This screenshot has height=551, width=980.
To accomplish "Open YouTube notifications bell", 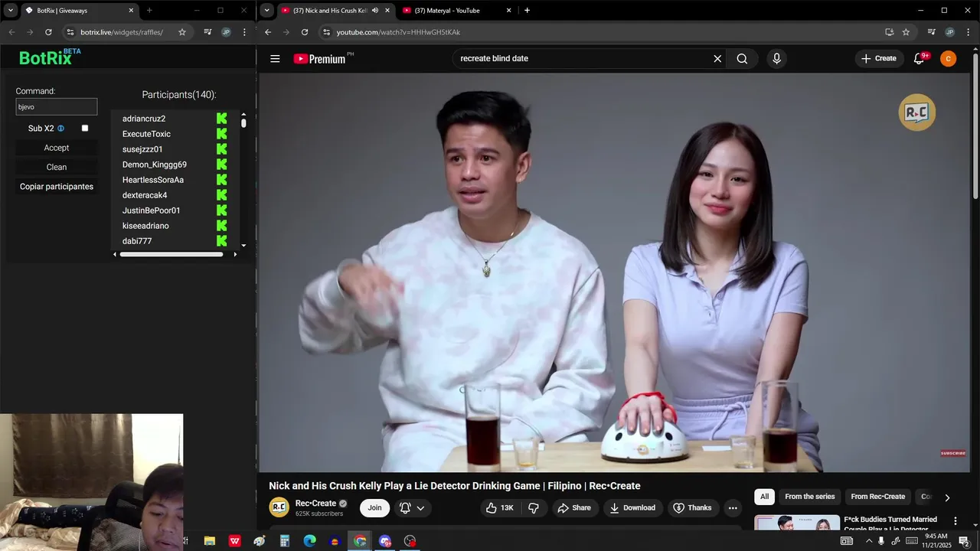I will (920, 58).
